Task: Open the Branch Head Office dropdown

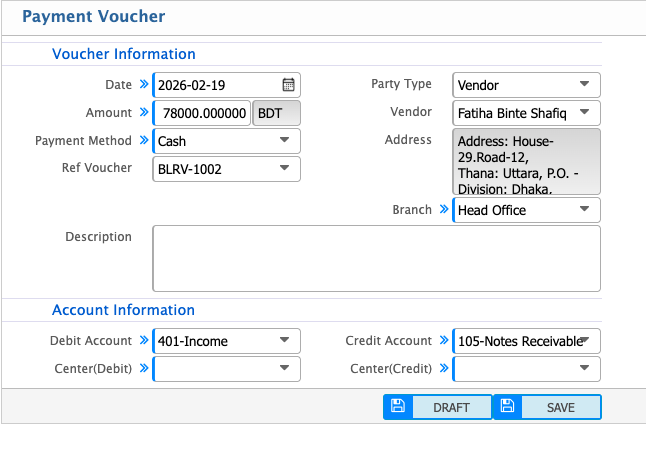Action: tap(527, 210)
